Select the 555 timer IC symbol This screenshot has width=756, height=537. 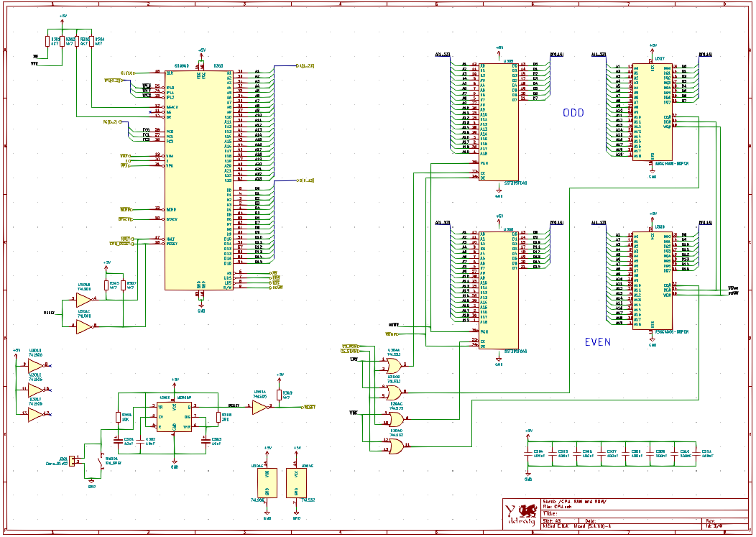tap(175, 416)
